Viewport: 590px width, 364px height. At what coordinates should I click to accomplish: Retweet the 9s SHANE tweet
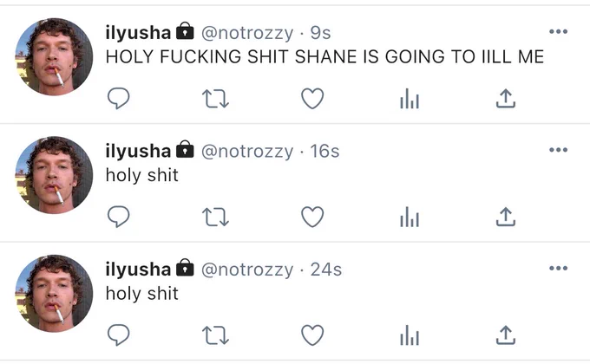coord(215,99)
